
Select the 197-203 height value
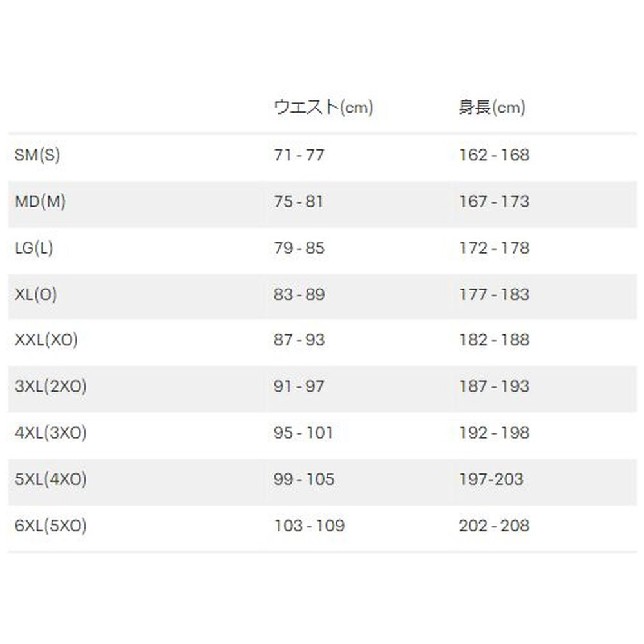(491, 479)
